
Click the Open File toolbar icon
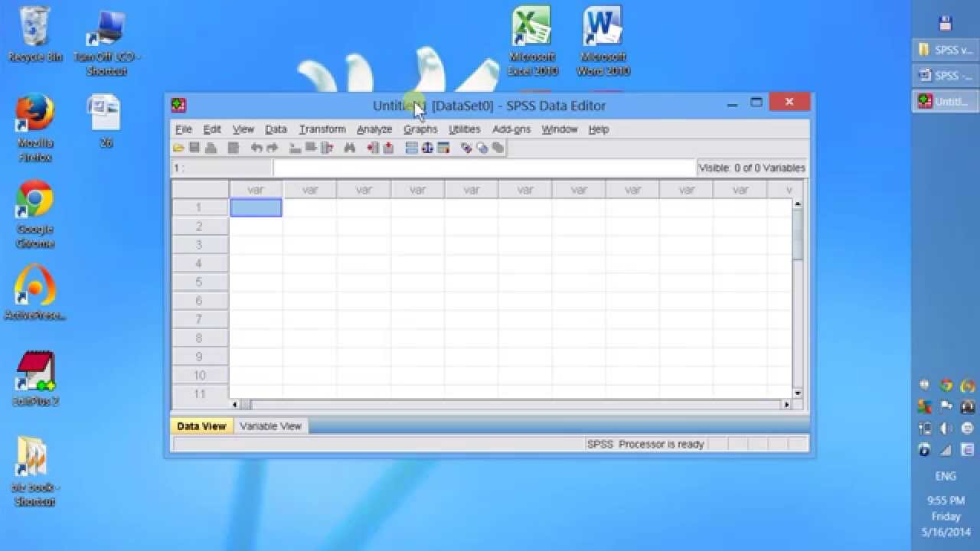tap(178, 148)
